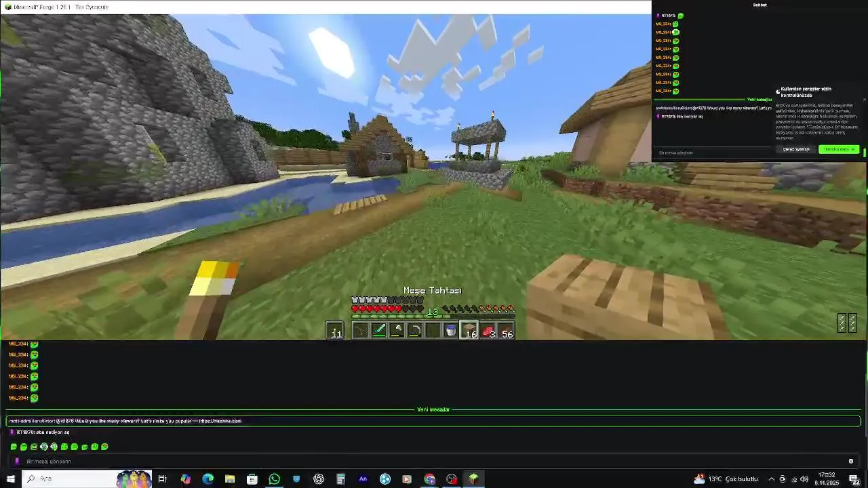Accept cookies with the green button
Image resolution: width=868 pixels, height=488 pixels.
tap(839, 149)
